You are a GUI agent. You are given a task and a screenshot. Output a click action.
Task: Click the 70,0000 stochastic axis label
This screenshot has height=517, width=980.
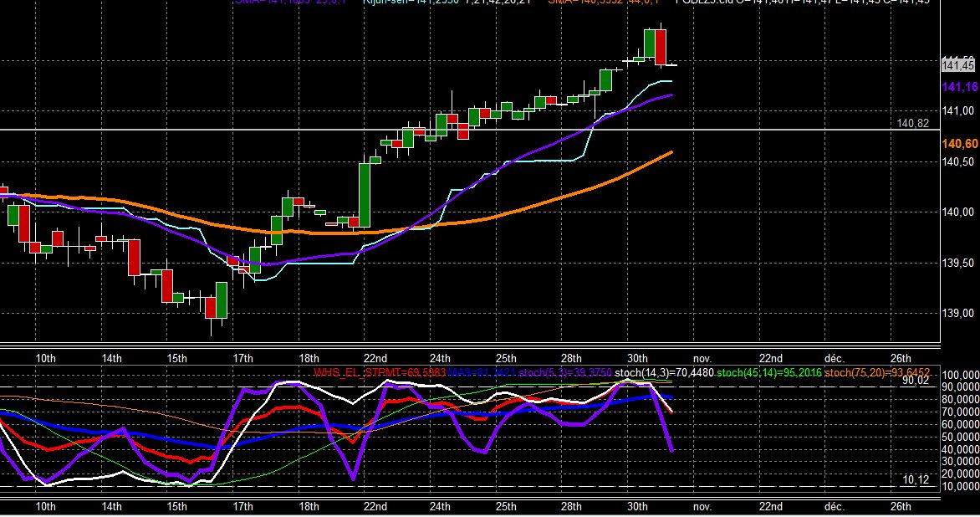click(x=961, y=412)
